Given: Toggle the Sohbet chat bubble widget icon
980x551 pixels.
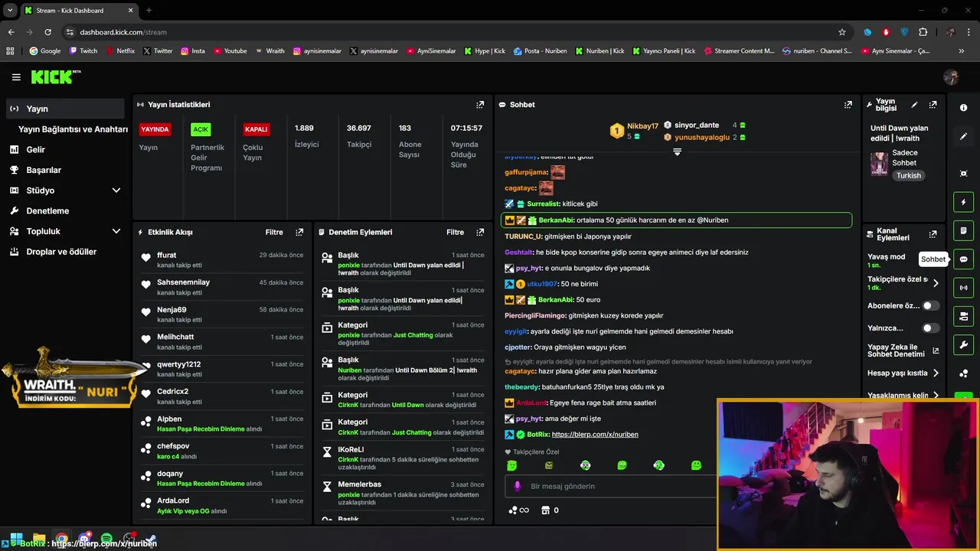Looking at the screenshot, I should pyautogui.click(x=963, y=259).
